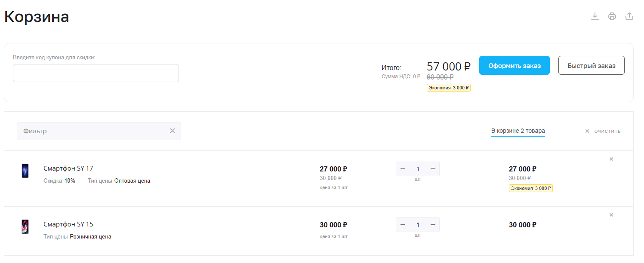Viewport: 644px width, 263px height.
Task: Print the cart with the printer icon
Action: (x=612, y=16)
